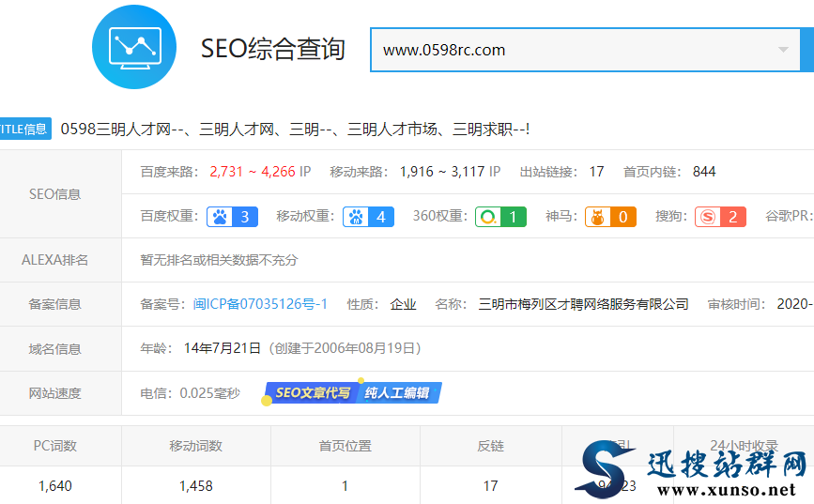
Task: Click the 移动来路 1,916 ~ 3,117 value
Action: pos(442,172)
